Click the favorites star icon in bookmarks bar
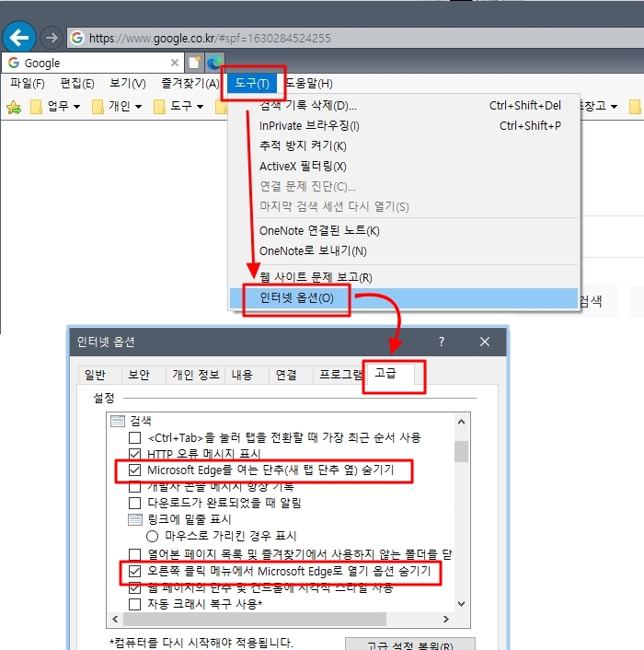Screen dimensions: 644x650 coord(14,107)
